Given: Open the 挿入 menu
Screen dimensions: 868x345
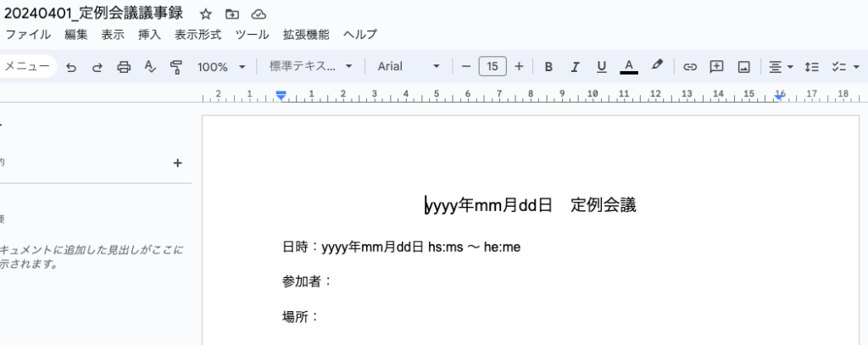Looking at the screenshot, I should 149,35.
